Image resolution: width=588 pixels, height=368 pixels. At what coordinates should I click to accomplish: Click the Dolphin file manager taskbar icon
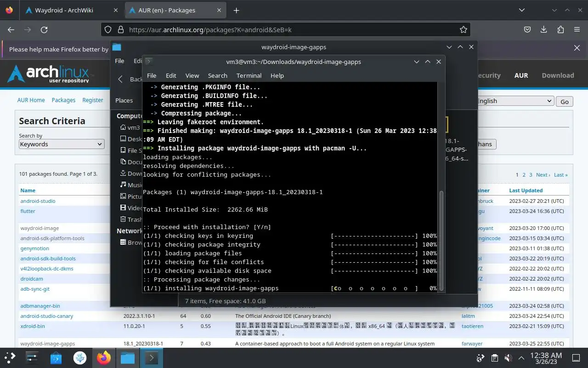point(128,357)
